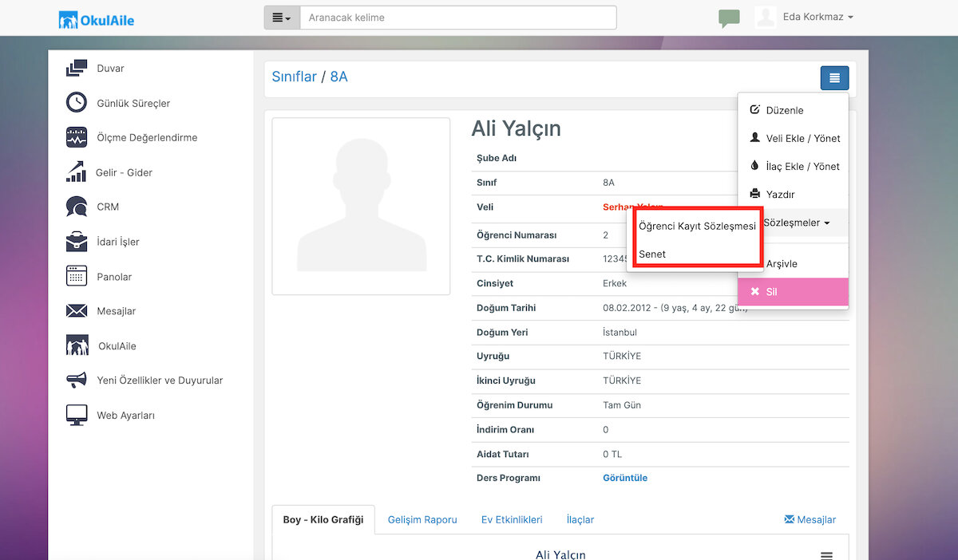Click the student profile photo placeholder

click(x=361, y=206)
